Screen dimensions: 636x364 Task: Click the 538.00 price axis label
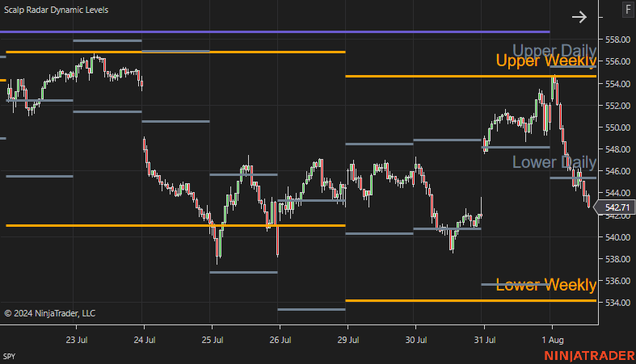coord(617,259)
